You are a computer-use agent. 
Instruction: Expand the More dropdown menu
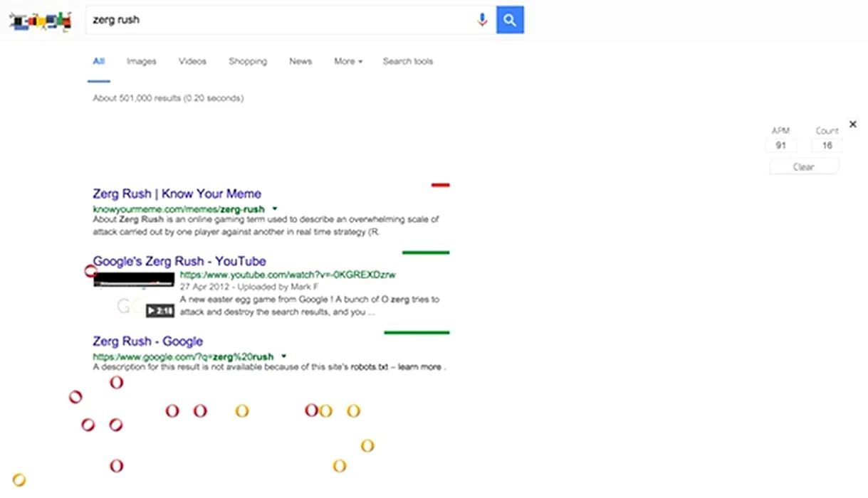[x=348, y=61]
